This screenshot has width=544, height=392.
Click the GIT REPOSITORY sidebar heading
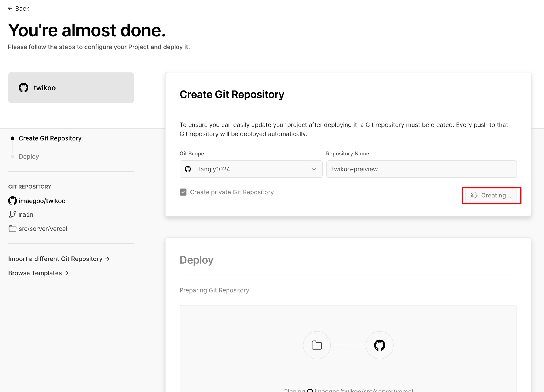point(30,187)
